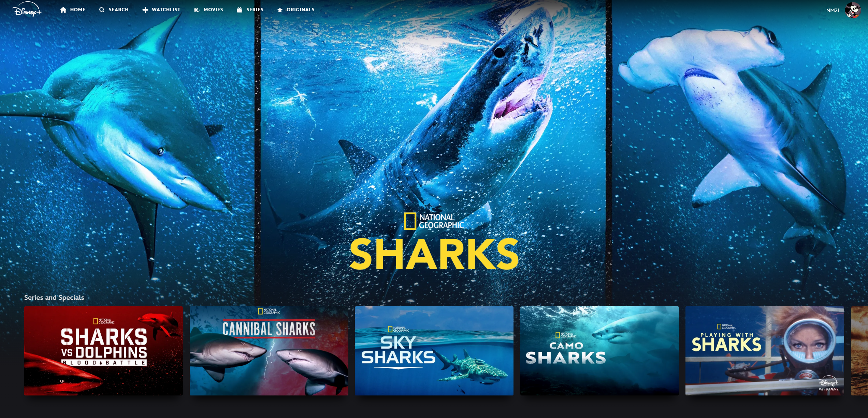The height and width of the screenshot is (418, 868).
Task: Open the Cannibal Sharks tile
Action: pos(269,351)
